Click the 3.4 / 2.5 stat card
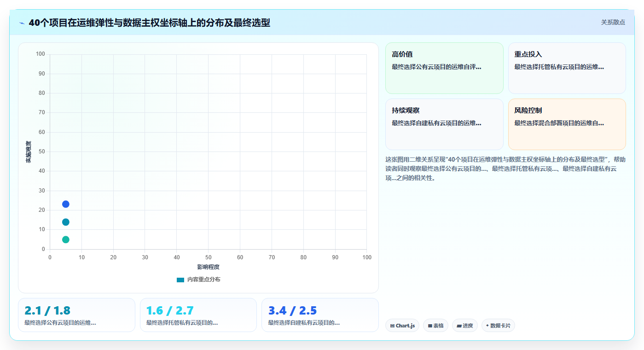644x350 pixels. click(x=320, y=315)
